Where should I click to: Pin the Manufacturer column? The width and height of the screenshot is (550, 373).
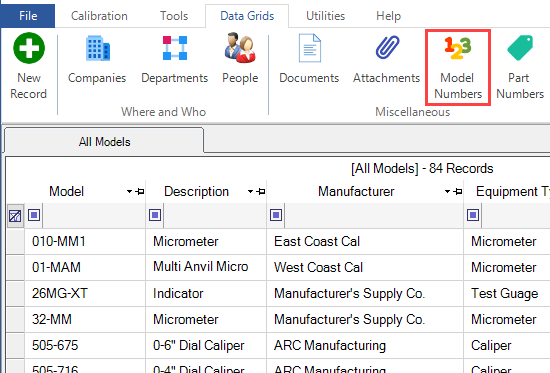point(458,192)
